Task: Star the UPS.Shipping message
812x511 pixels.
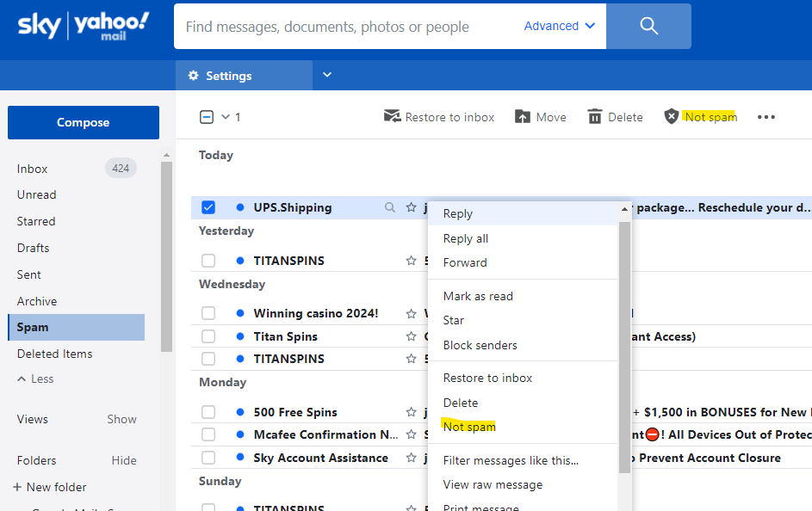Action: pyautogui.click(x=412, y=207)
